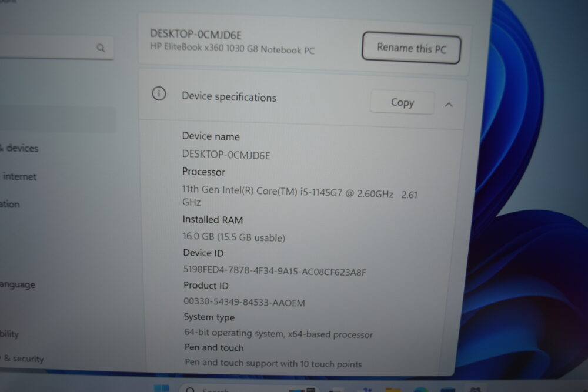The image size is (588, 392).
Task: Click the DESKTOP-0CMJD6E title in header card
Action: pos(196,35)
